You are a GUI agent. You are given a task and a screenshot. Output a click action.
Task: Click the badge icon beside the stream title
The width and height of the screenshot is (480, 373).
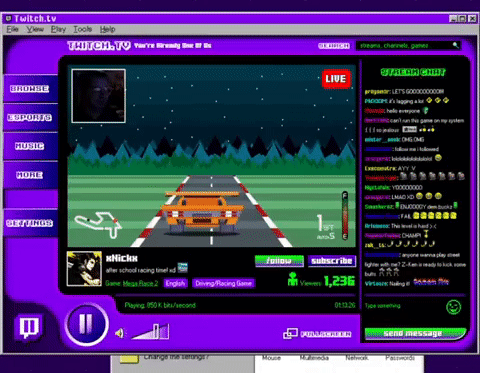pos(182,267)
